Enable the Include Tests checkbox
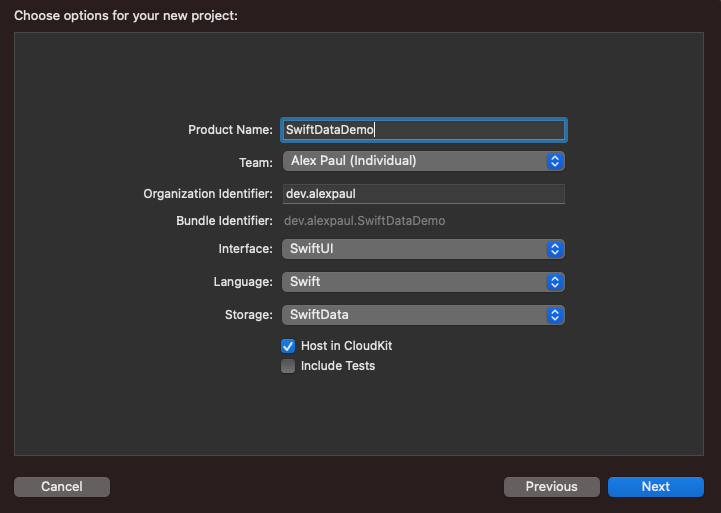Viewport: 721px width, 513px height. 288,366
